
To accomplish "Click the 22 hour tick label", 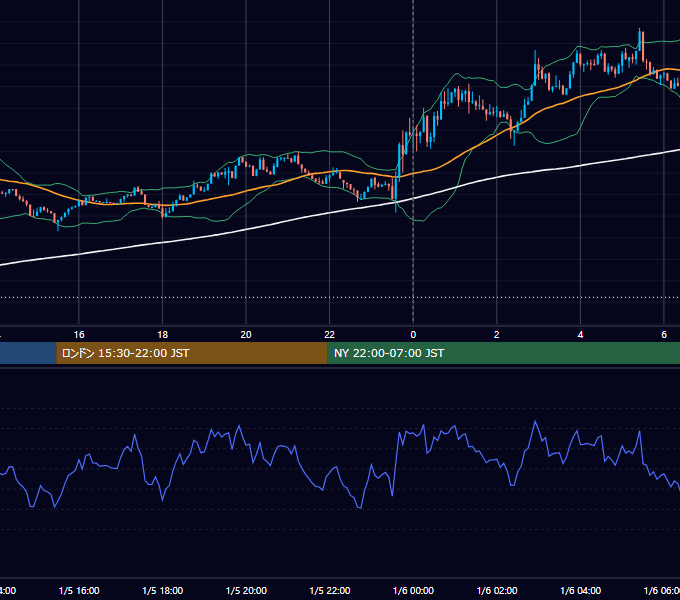I will click(330, 335).
